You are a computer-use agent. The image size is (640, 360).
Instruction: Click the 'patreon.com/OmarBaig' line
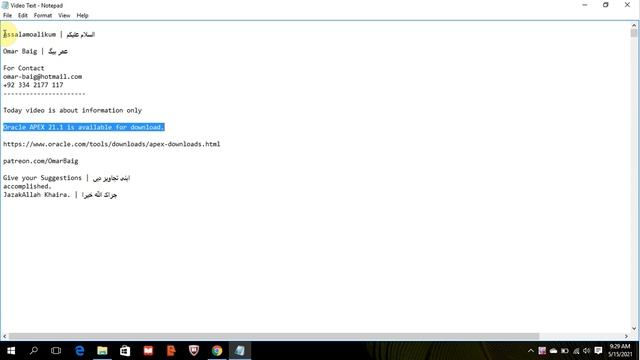pos(40,161)
